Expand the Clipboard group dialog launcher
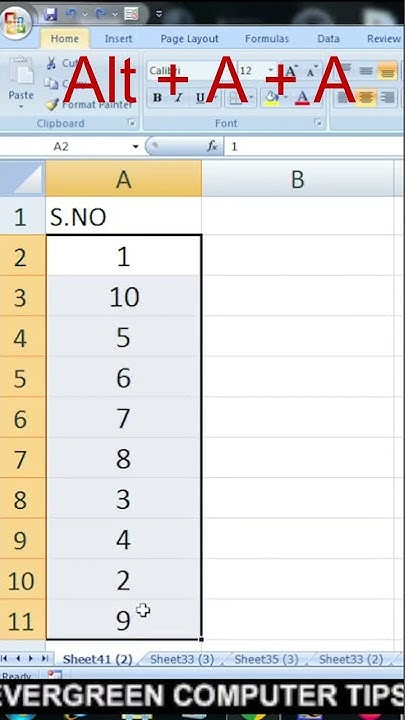This screenshot has height=720, width=405. [132, 123]
